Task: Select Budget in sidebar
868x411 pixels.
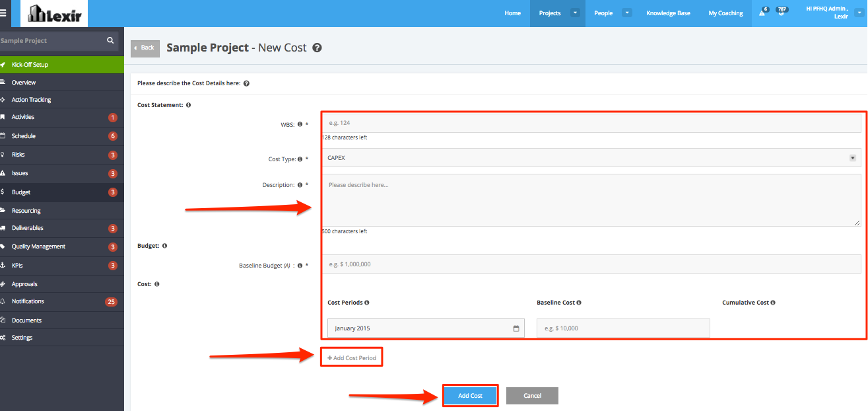Action: [x=62, y=192]
